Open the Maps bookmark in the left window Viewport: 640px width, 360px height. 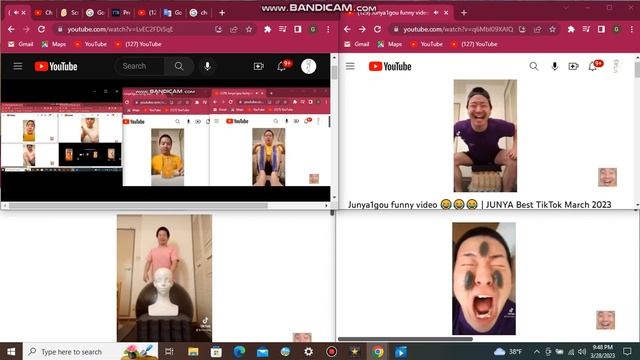coord(54,44)
